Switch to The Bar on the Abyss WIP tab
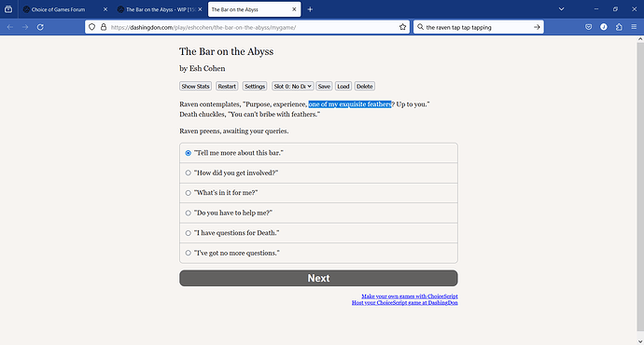Image resolution: width=644 pixels, height=345 pixels. (x=160, y=9)
